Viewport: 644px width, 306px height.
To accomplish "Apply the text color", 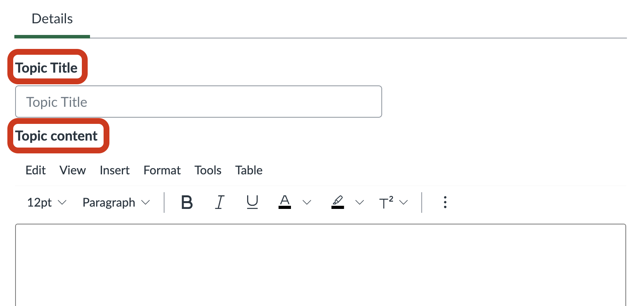I will click(x=285, y=202).
